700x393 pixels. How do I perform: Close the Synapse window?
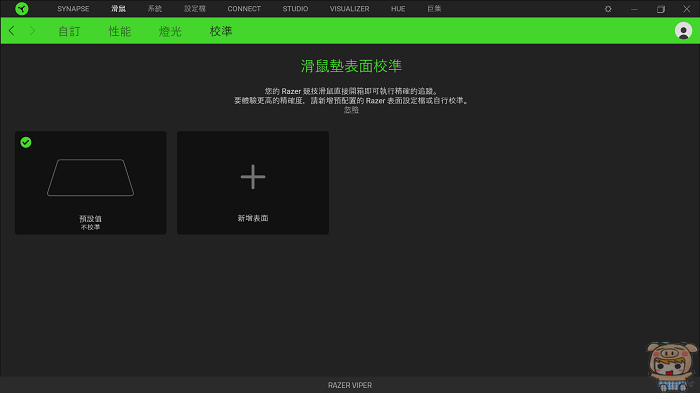click(x=687, y=9)
